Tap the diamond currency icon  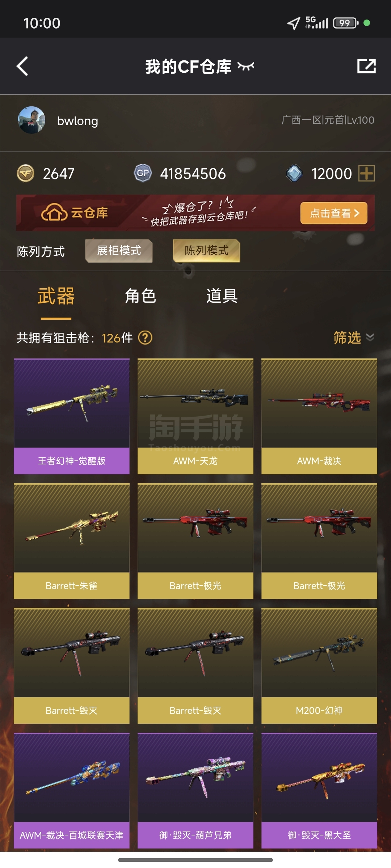point(294,174)
